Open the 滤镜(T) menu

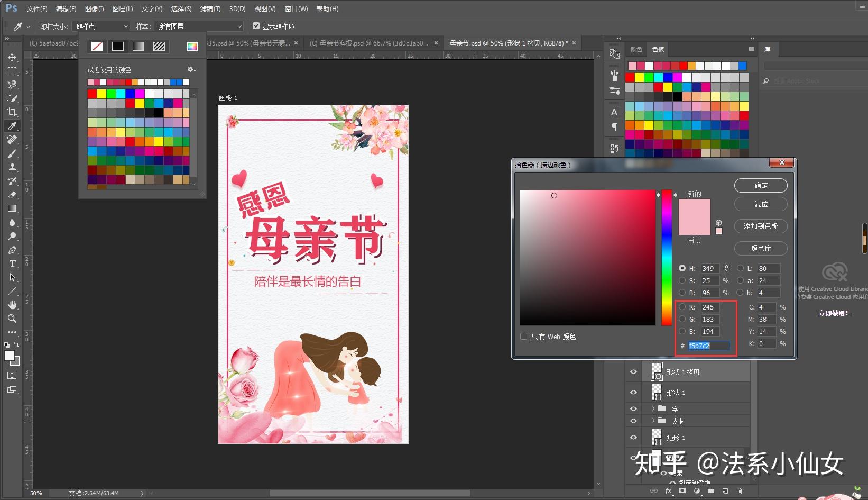click(210, 9)
